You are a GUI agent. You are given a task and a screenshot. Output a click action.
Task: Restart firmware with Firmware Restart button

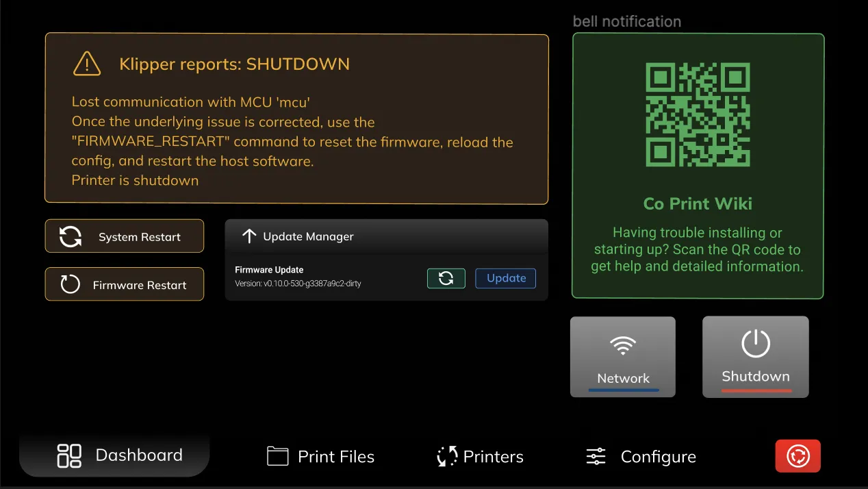coord(125,284)
